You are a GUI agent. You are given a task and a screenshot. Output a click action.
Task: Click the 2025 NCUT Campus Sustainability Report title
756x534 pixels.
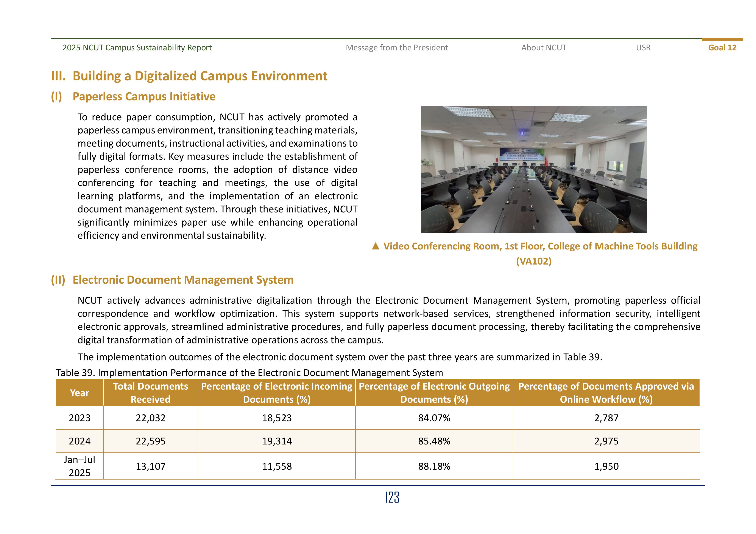tap(137, 48)
